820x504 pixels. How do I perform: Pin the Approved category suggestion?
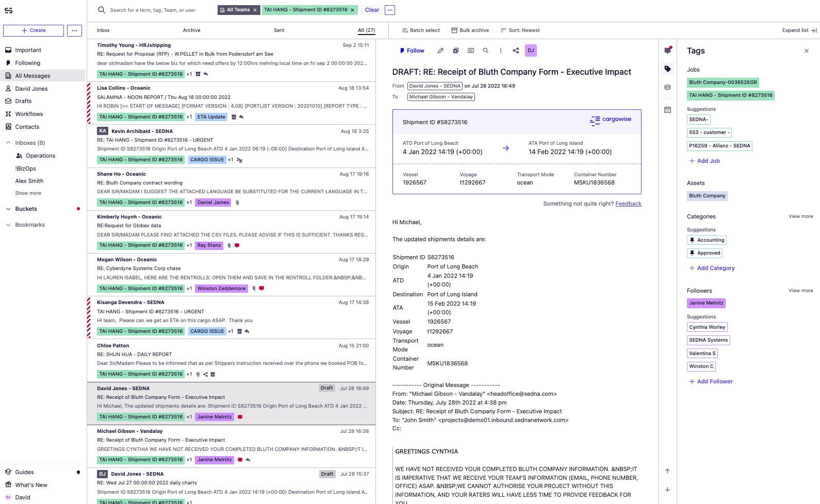(692, 253)
